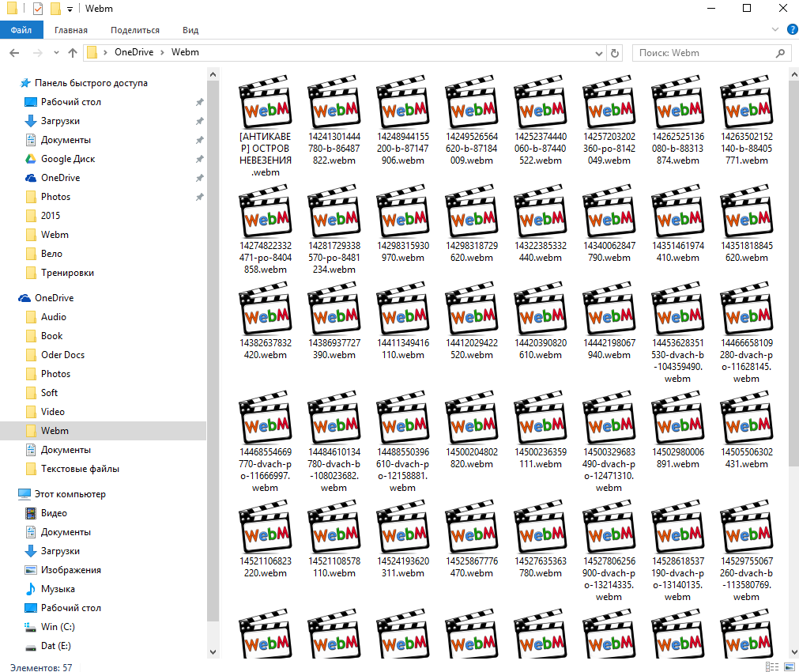Click the search magnifier icon

pyautogui.click(x=780, y=53)
